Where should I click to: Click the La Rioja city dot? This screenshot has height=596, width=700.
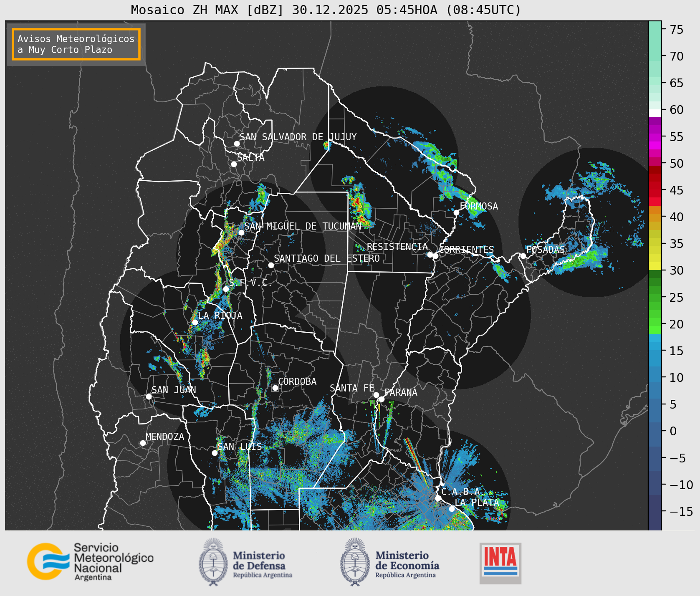pyautogui.click(x=195, y=322)
